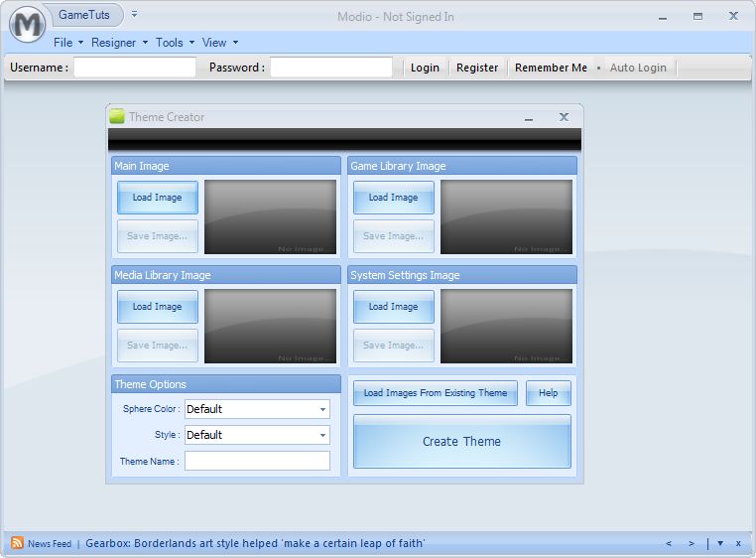Click the Modio M logo orb

click(27, 24)
